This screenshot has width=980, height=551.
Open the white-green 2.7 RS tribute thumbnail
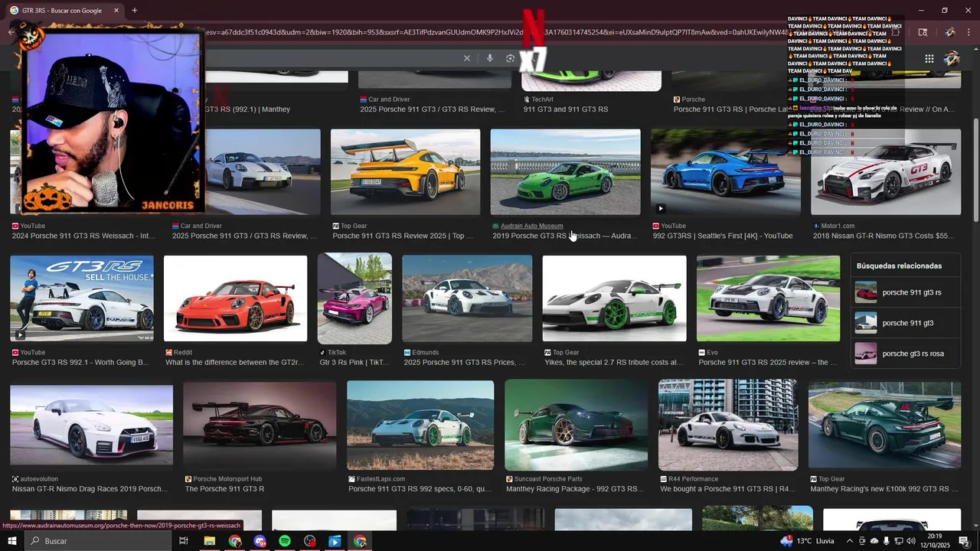point(614,298)
